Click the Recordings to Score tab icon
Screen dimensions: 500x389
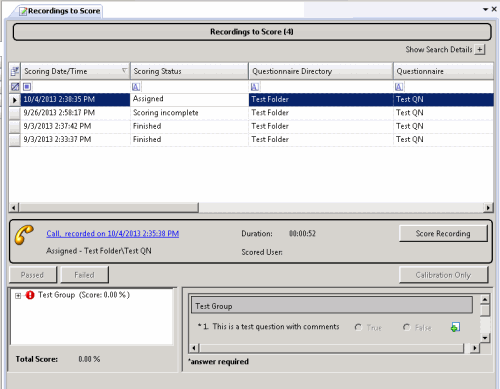point(23,11)
